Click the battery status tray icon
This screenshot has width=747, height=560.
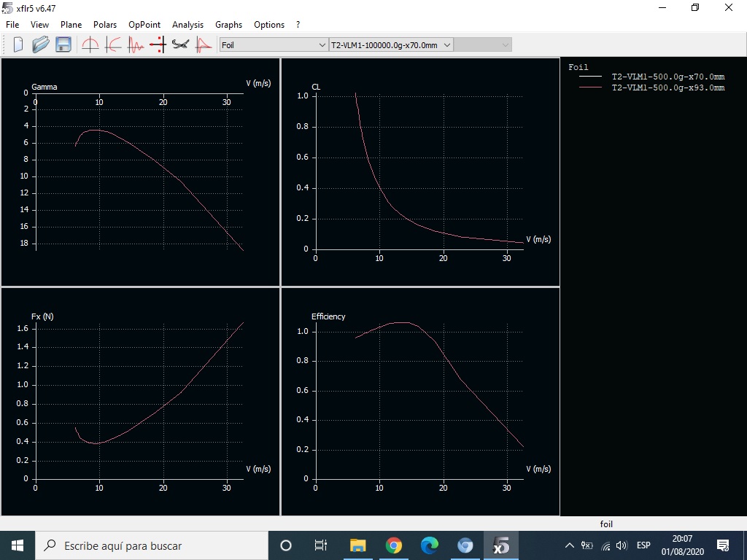tap(587, 545)
